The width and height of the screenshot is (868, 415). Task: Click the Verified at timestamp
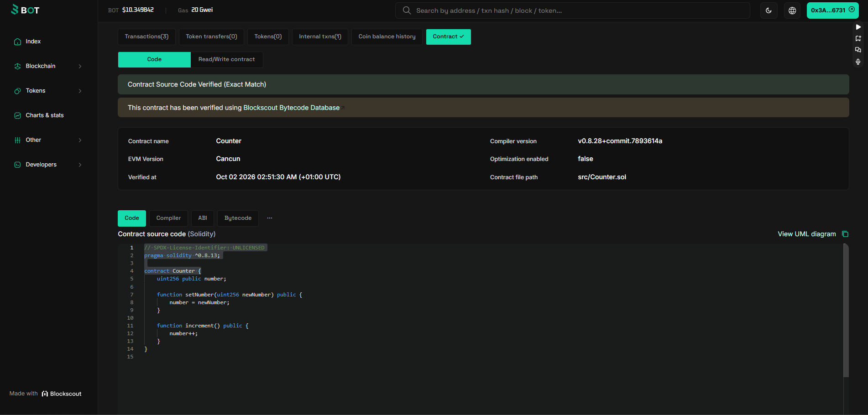click(278, 177)
